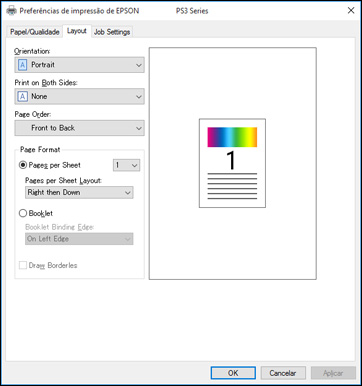Click the page preview thumbnail numbered 1
This screenshot has width=362, height=386.
(x=232, y=163)
